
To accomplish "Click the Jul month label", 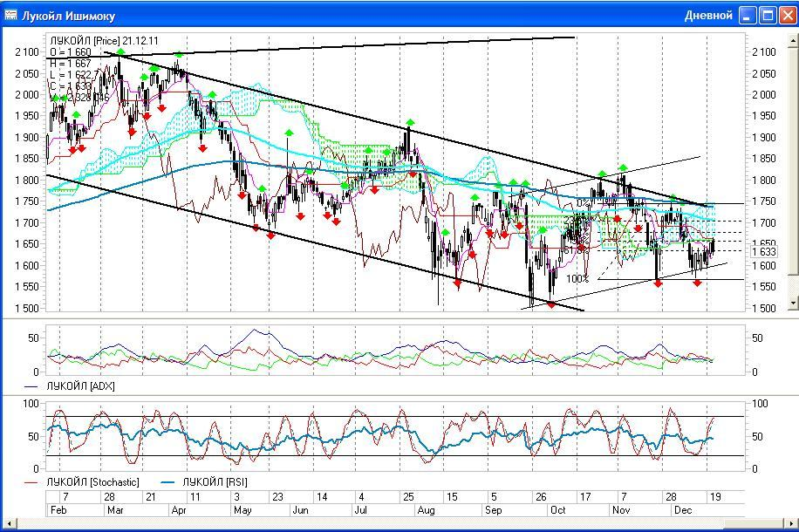I will click(x=361, y=510).
